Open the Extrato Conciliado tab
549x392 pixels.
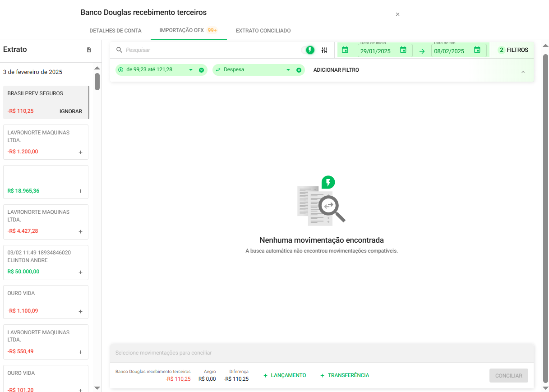263,31
